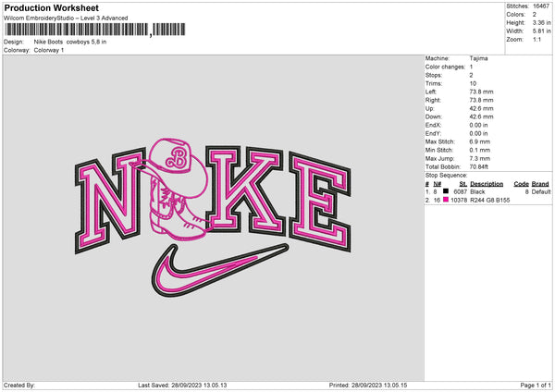Click the Code column header
Screen dimensions: 555x392
coord(521,184)
